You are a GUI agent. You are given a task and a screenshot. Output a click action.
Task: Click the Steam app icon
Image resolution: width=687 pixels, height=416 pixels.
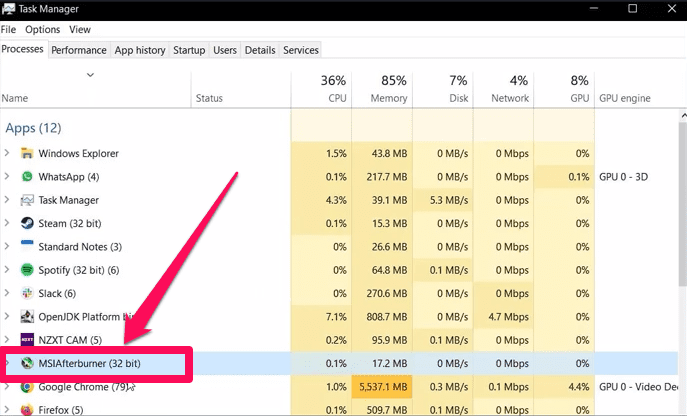(27, 223)
